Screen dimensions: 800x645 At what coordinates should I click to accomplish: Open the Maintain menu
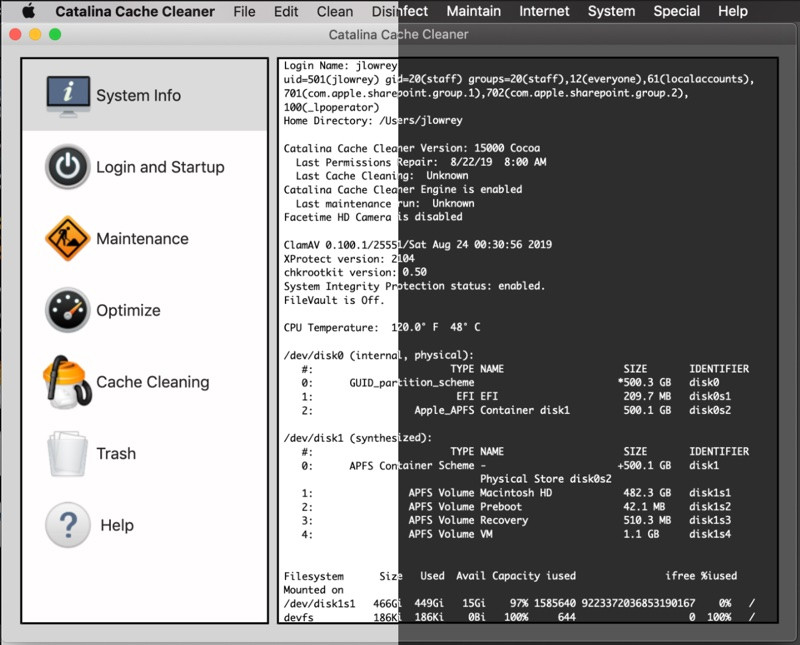pos(473,11)
